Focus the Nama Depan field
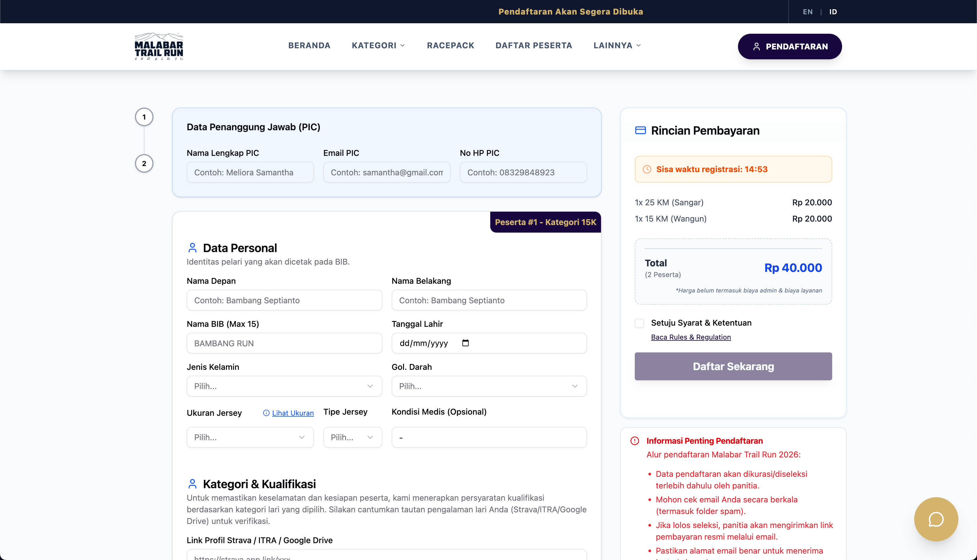This screenshot has width=977, height=560. (x=284, y=300)
